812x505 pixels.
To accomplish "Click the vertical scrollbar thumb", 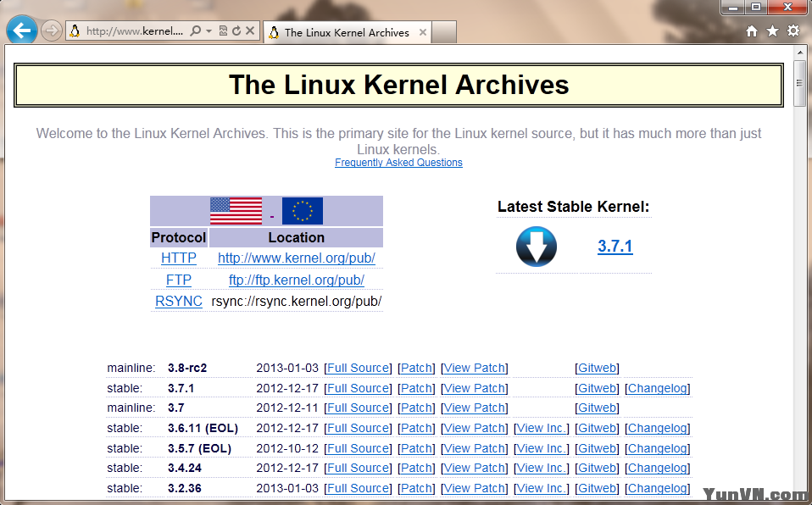I will tap(800, 83).
